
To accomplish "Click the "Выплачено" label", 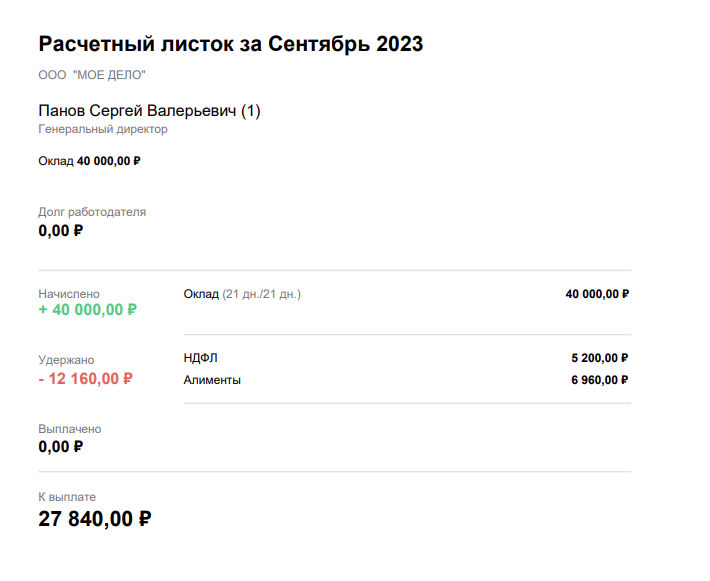I will tap(70, 429).
